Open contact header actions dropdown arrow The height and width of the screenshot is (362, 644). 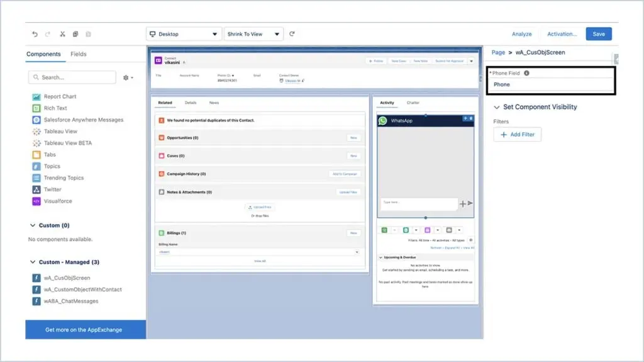pyautogui.click(x=472, y=61)
